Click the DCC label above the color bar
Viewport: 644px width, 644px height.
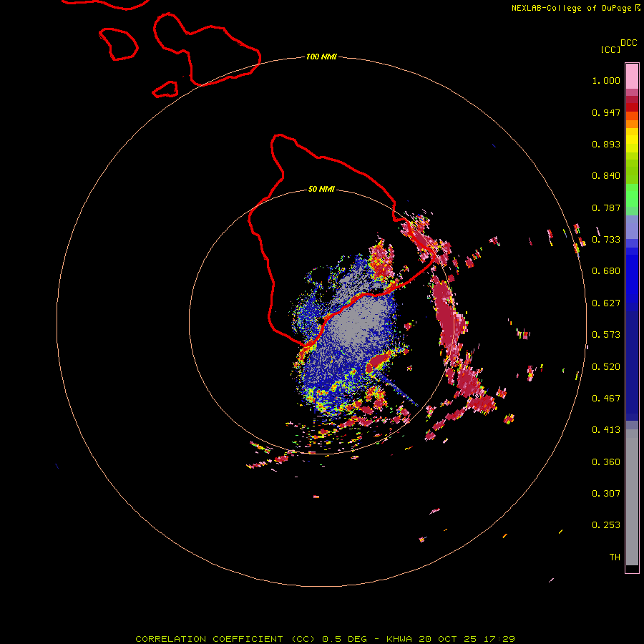(629, 43)
